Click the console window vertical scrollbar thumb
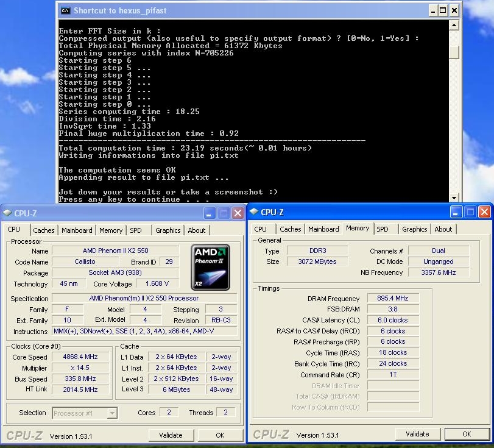Viewport: 494px width, 448px height. (x=453, y=52)
